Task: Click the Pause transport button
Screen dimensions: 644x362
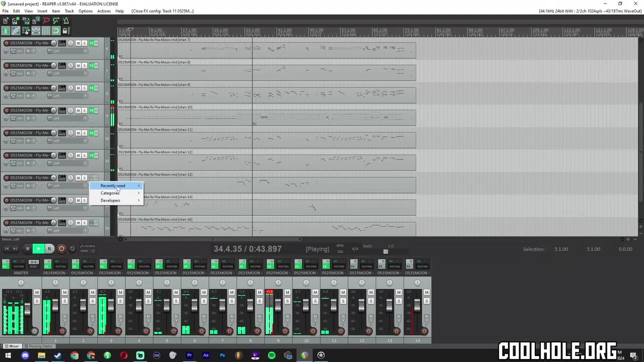Action: pos(49,248)
